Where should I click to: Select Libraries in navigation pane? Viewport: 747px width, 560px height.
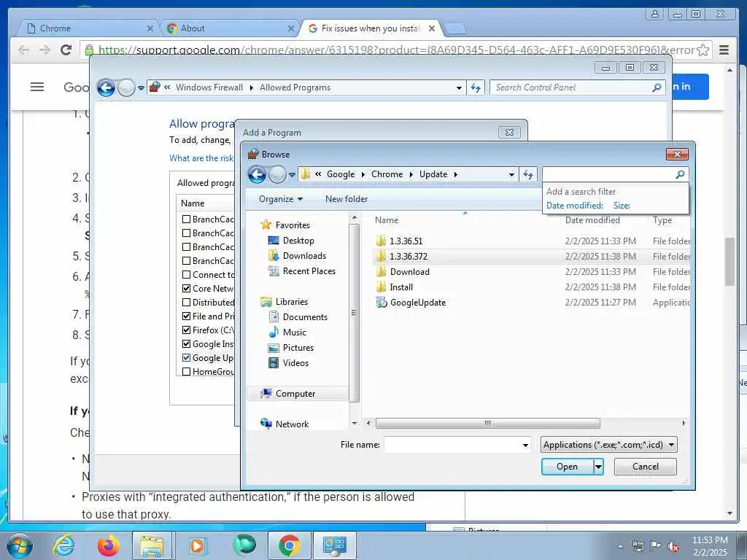[x=291, y=301]
